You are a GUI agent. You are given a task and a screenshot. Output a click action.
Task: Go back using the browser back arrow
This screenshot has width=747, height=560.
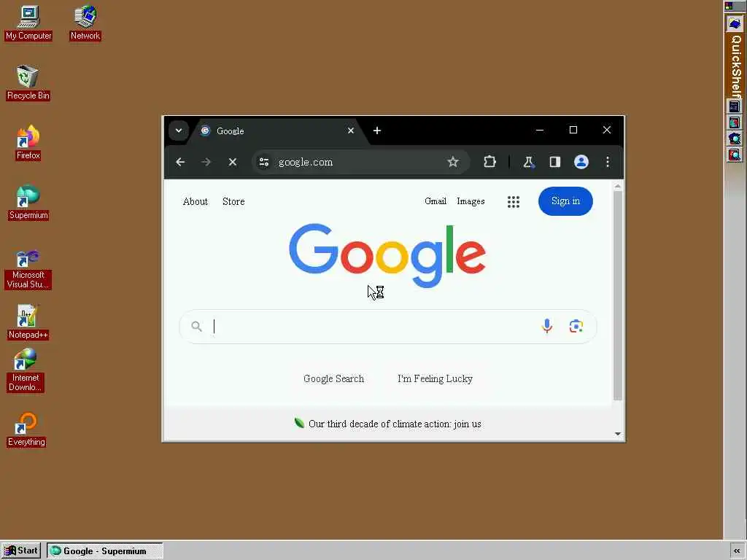coord(180,162)
